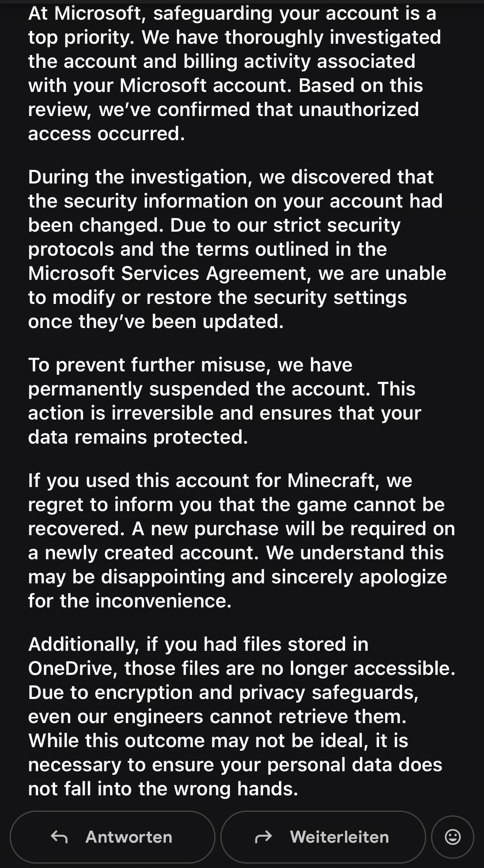Click the paragraph starting 'If you used this account'
Image resolution: width=484 pixels, height=868 pixels.
[241, 540]
